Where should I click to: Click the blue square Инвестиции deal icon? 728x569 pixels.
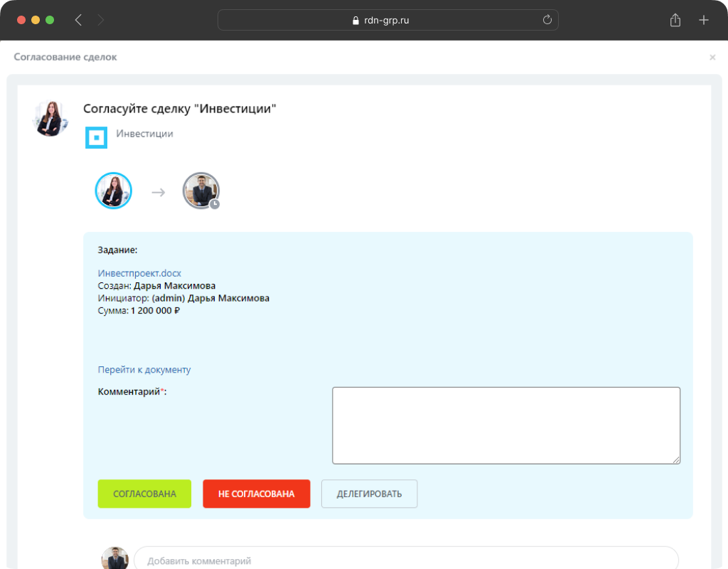point(96,137)
